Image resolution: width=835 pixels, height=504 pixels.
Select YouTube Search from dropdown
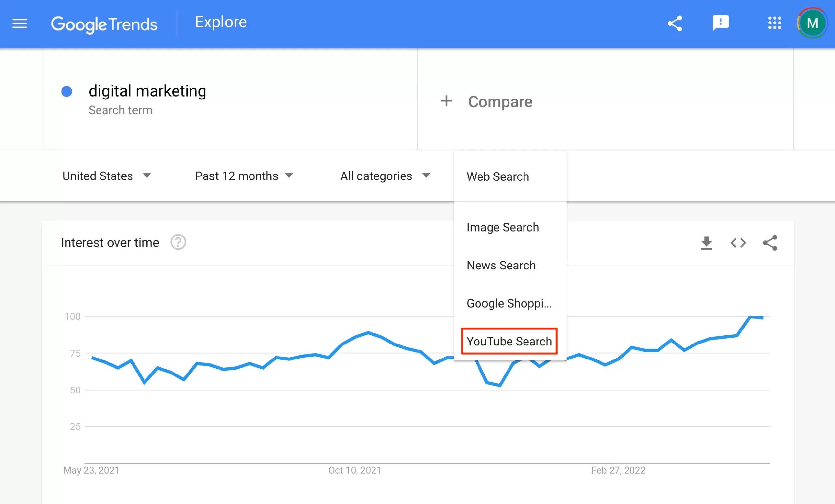point(509,341)
